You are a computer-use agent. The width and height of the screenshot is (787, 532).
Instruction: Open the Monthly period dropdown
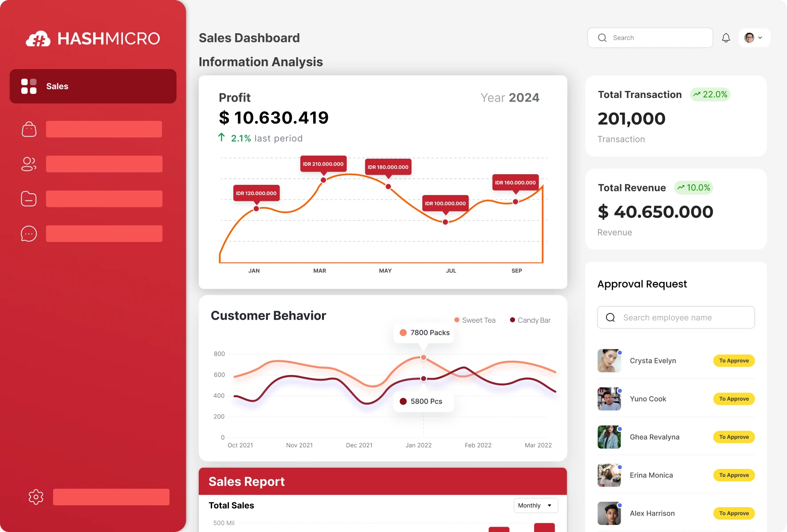[535, 505]
